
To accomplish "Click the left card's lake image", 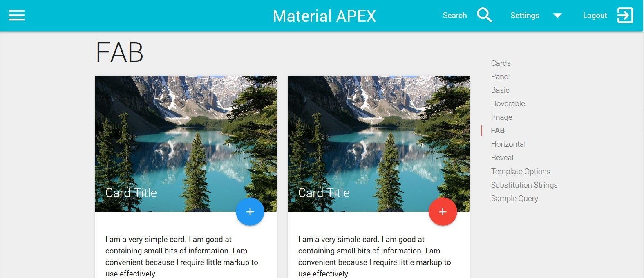I will click(x=186, y=143).
